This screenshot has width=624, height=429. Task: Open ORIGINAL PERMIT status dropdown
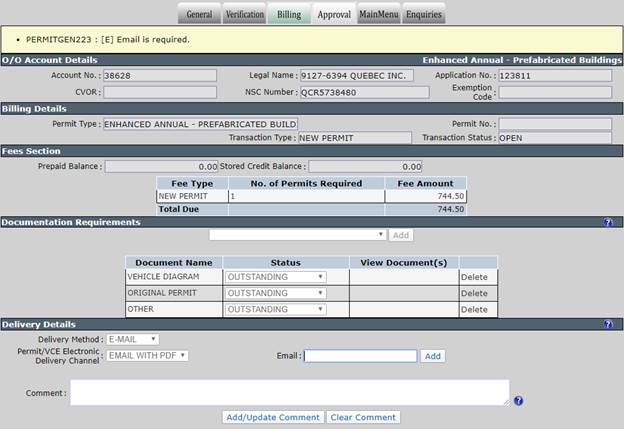(x=275, y=293)
